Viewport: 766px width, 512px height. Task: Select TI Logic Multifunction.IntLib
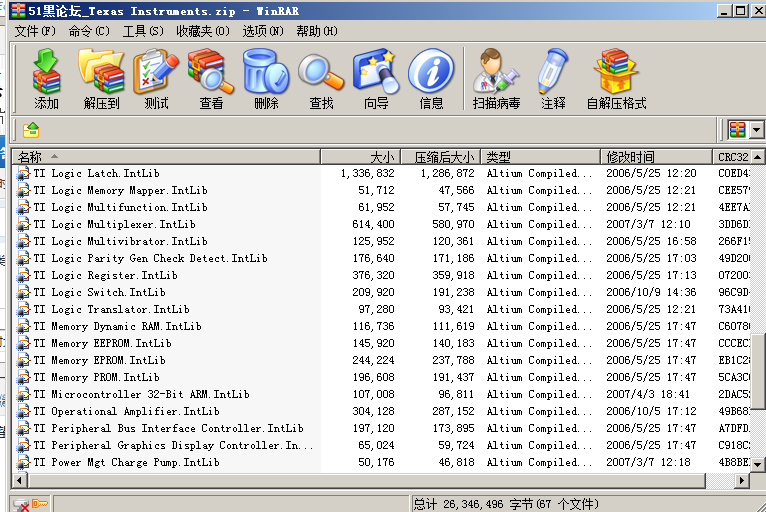click(121, 208)
